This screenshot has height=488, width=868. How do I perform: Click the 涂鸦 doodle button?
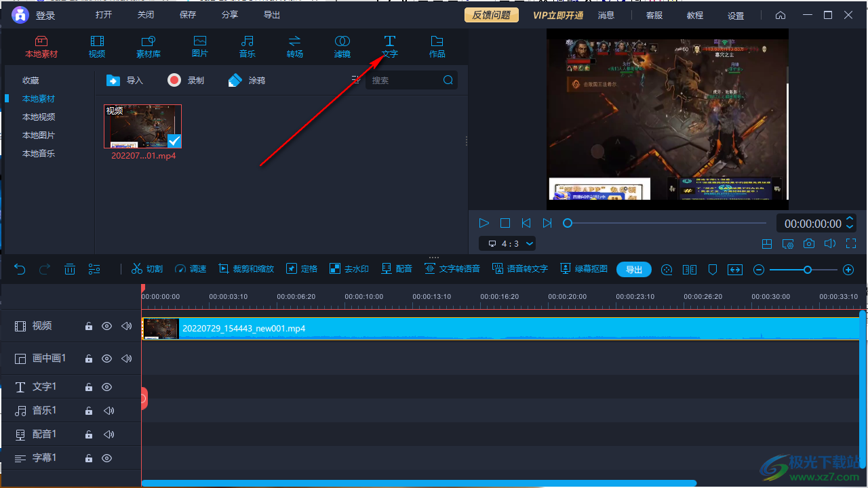[x=247, y=80]
